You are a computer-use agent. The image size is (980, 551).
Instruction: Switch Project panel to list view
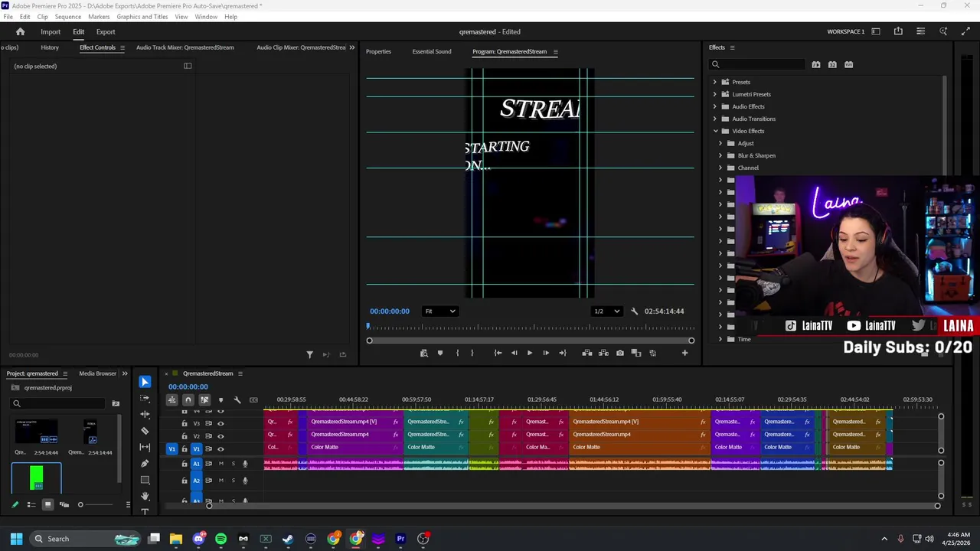tap(31, 504)
